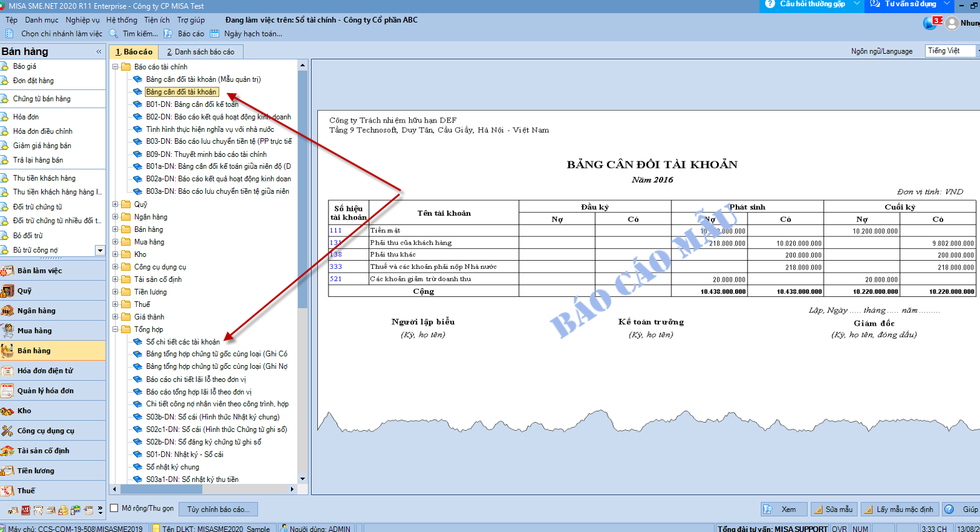Screen dimensions: 980x532
Task: Open the Tư vấn sử dụng dropdown arrow
Action: pos(948,4)
